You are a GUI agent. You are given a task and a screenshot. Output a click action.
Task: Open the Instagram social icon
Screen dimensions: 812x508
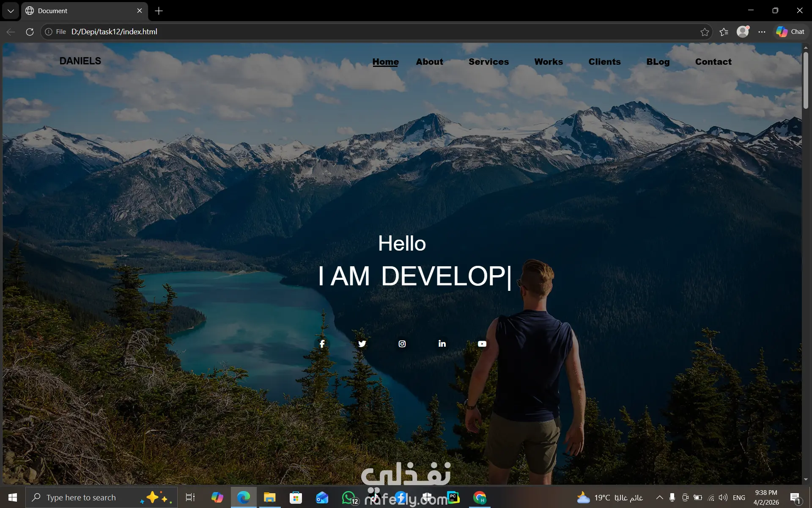pos(402,344)
